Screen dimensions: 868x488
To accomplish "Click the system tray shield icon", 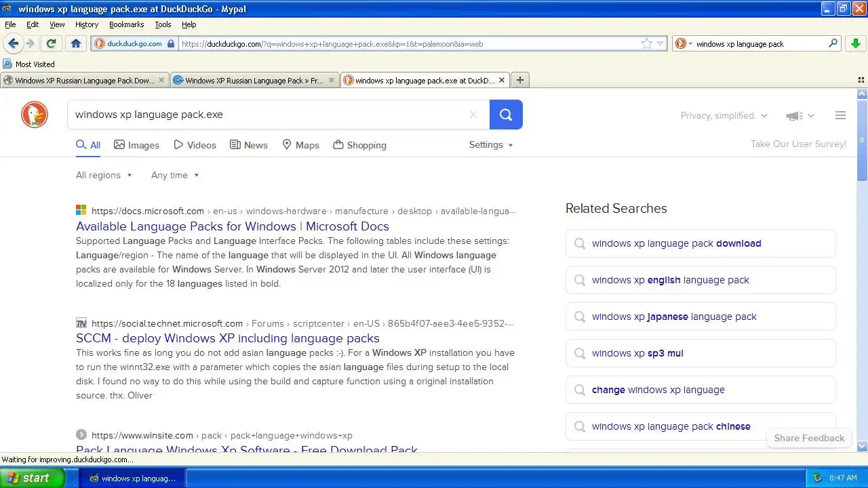I will tap(817, 478).
